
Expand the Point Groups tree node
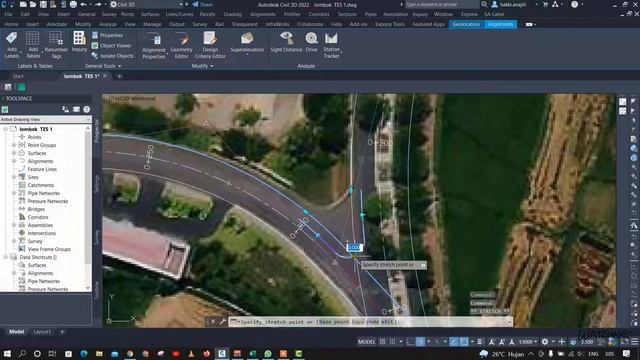14,145
